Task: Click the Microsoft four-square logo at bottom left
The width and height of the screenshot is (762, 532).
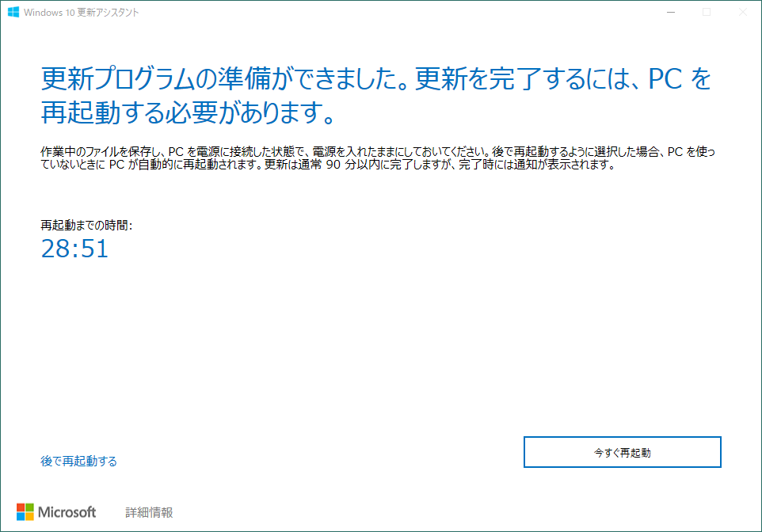Action: point(24,512)
